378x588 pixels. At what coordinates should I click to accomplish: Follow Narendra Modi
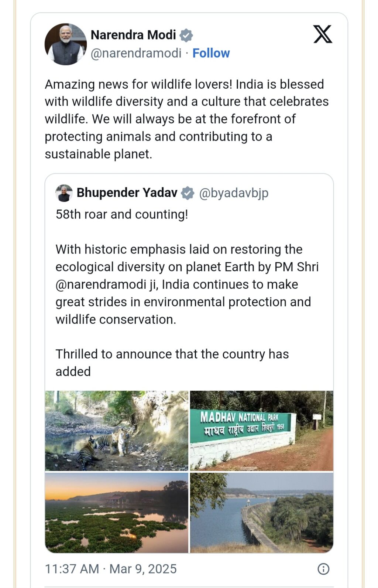(x=211, y=53)
